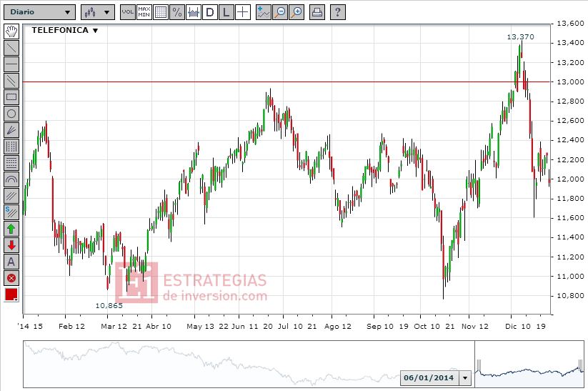Click the area chart comparison icon
This screenshot has width=588, height=391.
click(194, 12)
